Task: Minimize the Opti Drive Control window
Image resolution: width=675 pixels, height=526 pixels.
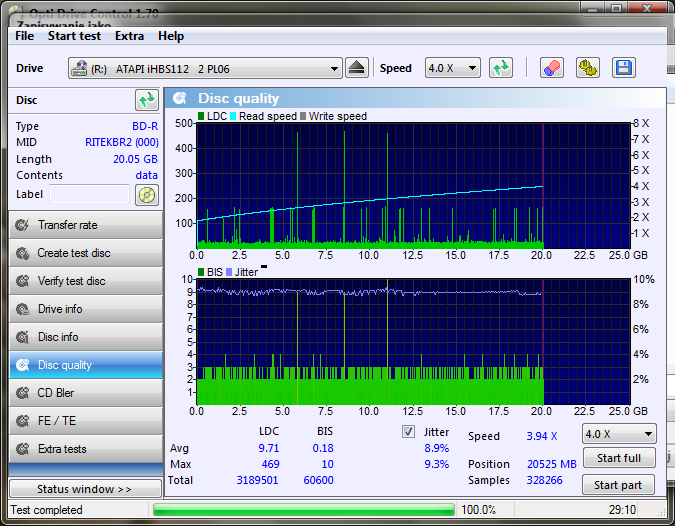Action: tap(592, 8)
